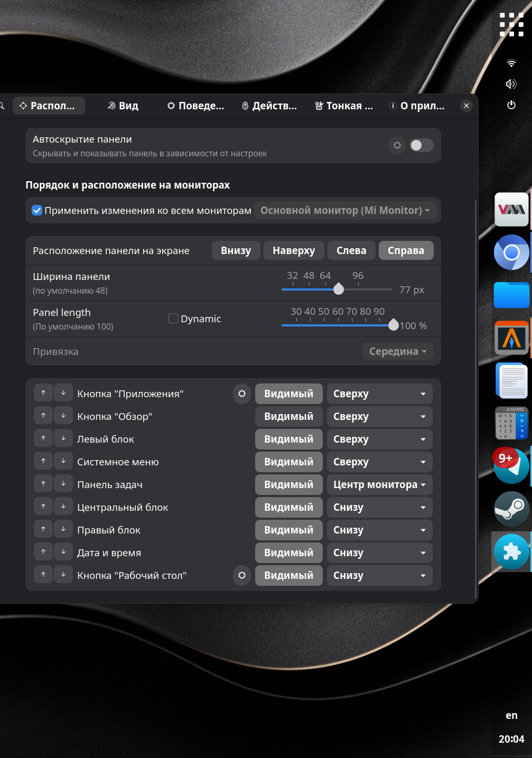The image size is (532, 758).
Task: Open position dropdown for Правый блок
Action: (379, 530)
